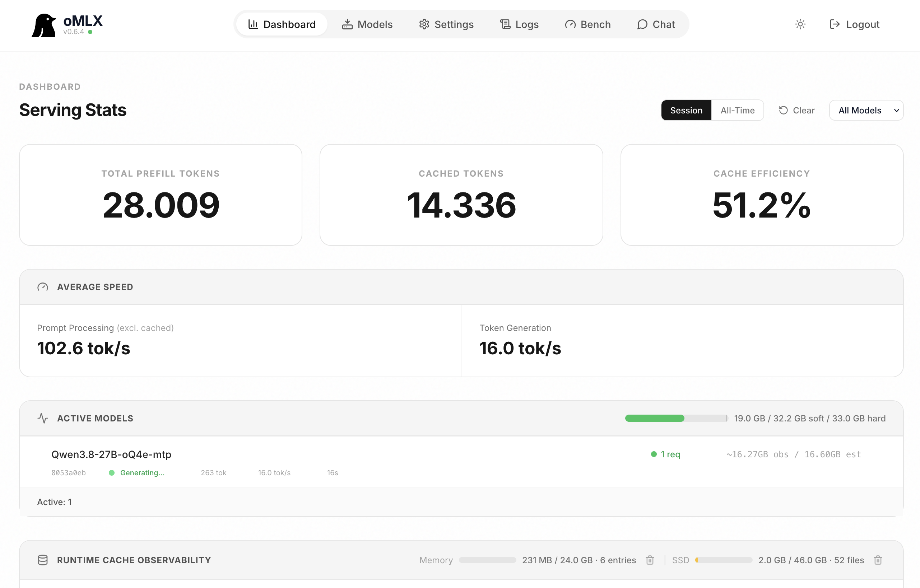
Task: Click the active models memory usage bar
Action: point(676,419)
